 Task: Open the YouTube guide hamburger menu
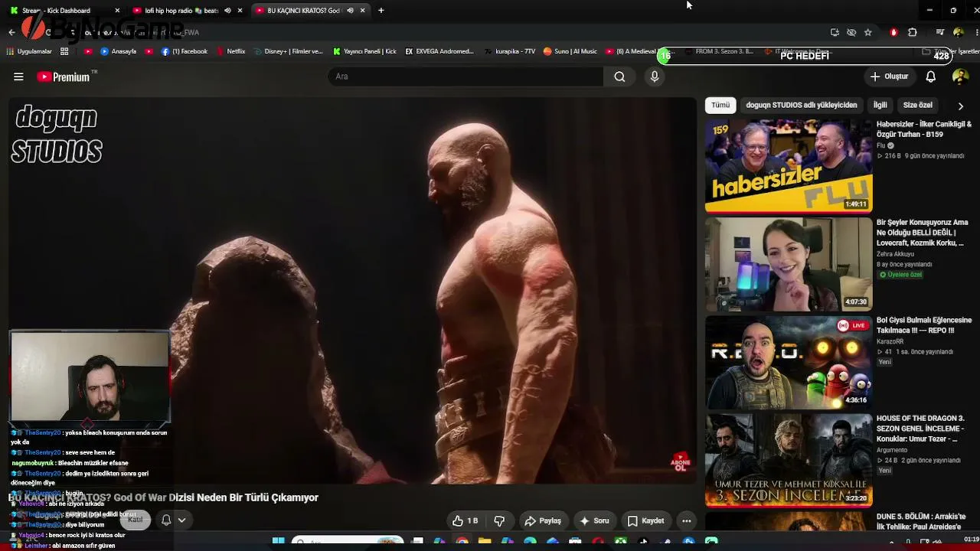(18, 77)
